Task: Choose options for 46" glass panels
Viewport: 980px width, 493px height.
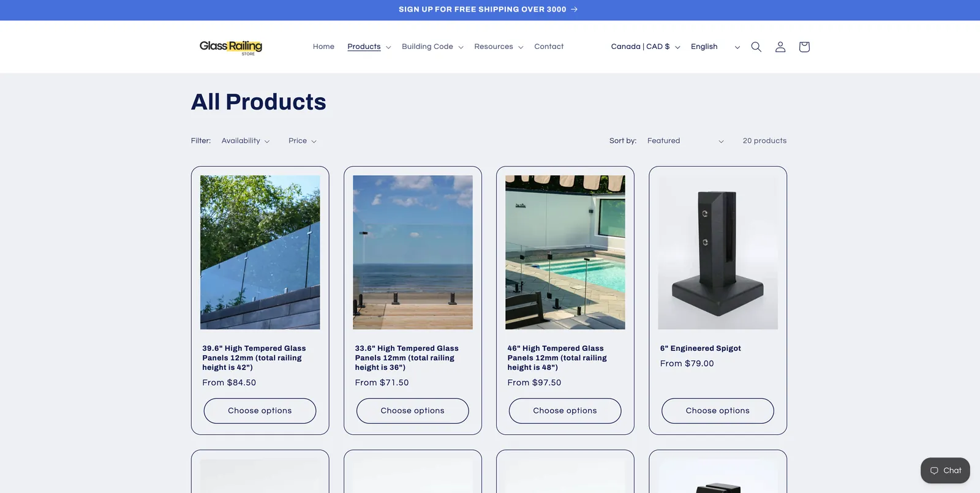Action: [565, 411]
